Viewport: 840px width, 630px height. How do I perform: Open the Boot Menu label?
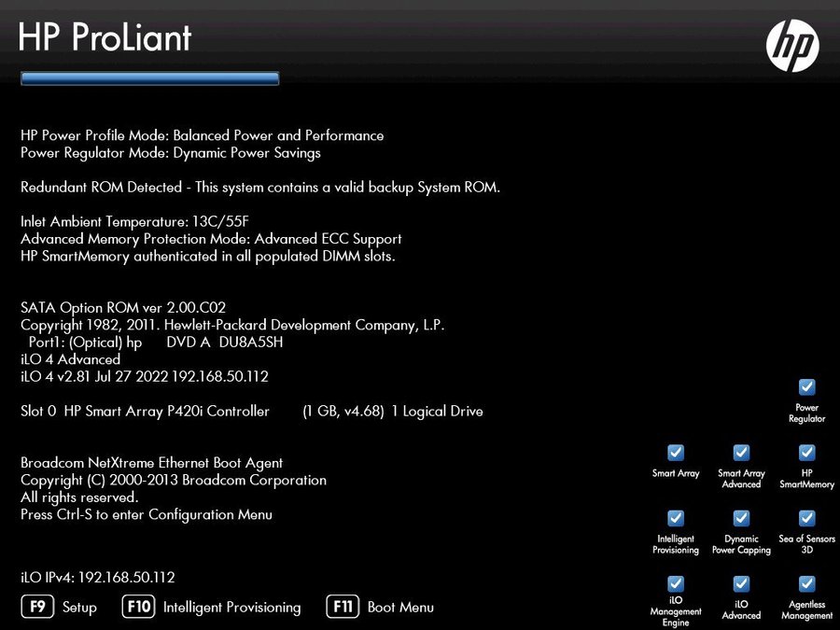[x=400, y=607]
